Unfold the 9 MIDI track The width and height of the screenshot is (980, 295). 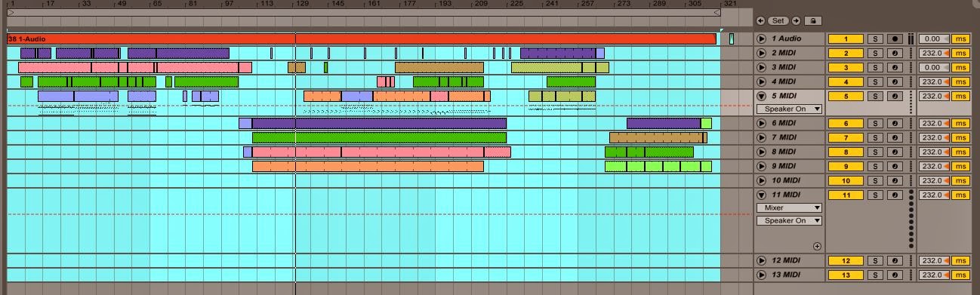tap(762, 166)
